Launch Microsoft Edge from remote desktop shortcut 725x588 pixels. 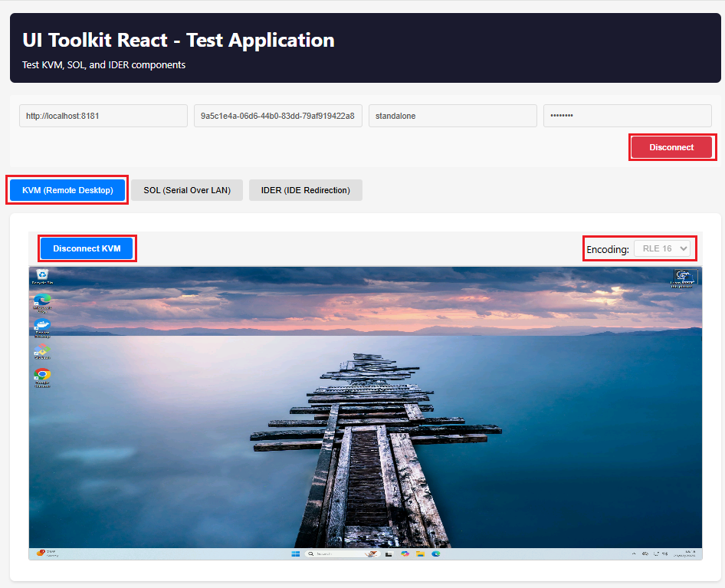click(x=42, y=301)
